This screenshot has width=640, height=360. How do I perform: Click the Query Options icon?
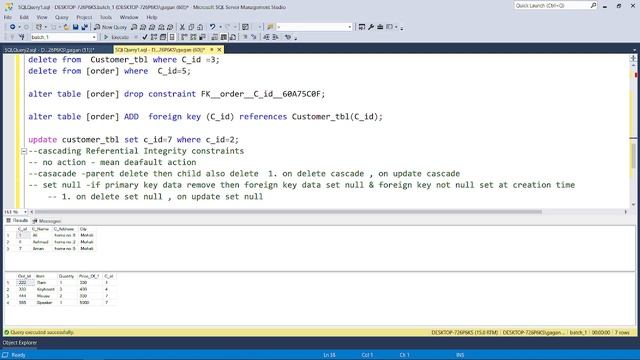click(x=163, y=37)
